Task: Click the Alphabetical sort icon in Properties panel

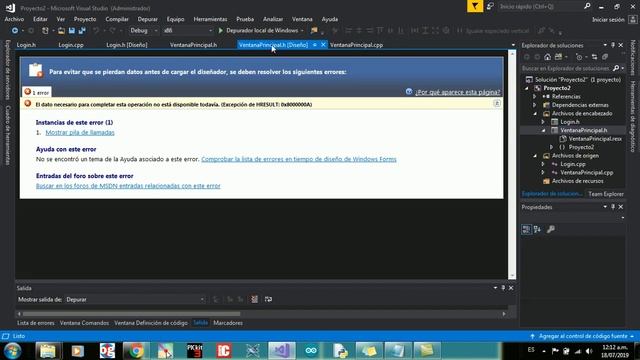Action: [538, 229]
